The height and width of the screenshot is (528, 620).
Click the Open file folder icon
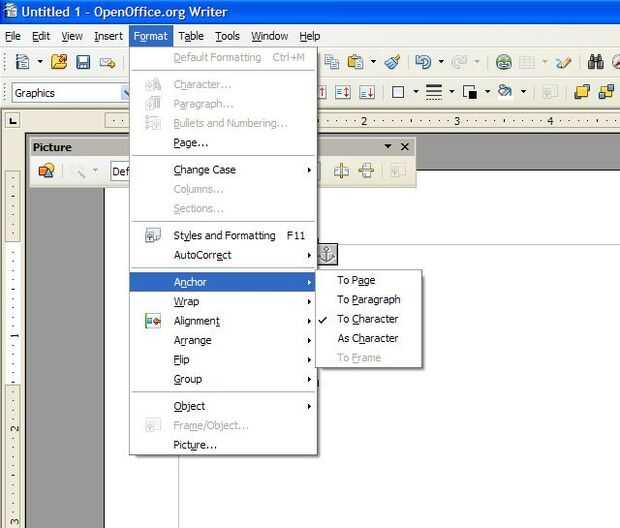[59, 62]
